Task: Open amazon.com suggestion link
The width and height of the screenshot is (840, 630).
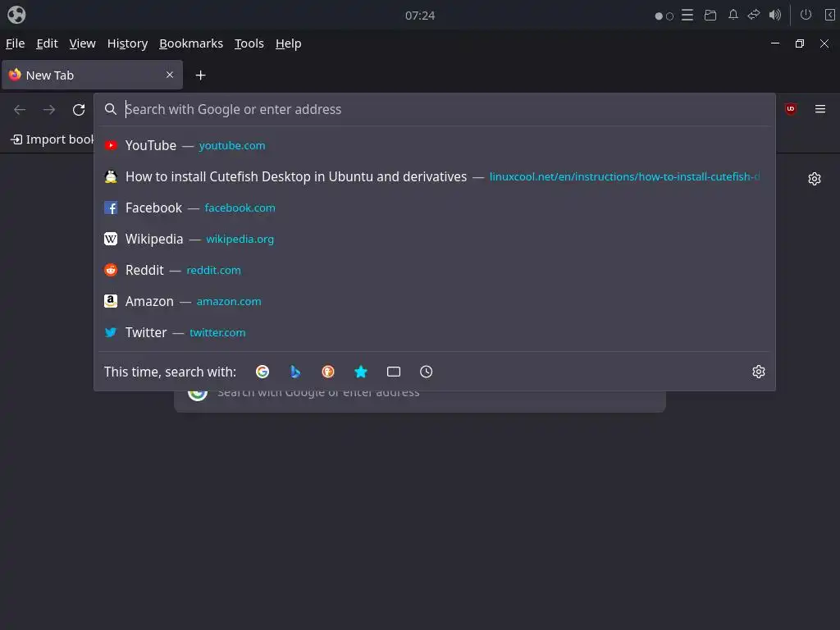Action: (x=229, y=301)
